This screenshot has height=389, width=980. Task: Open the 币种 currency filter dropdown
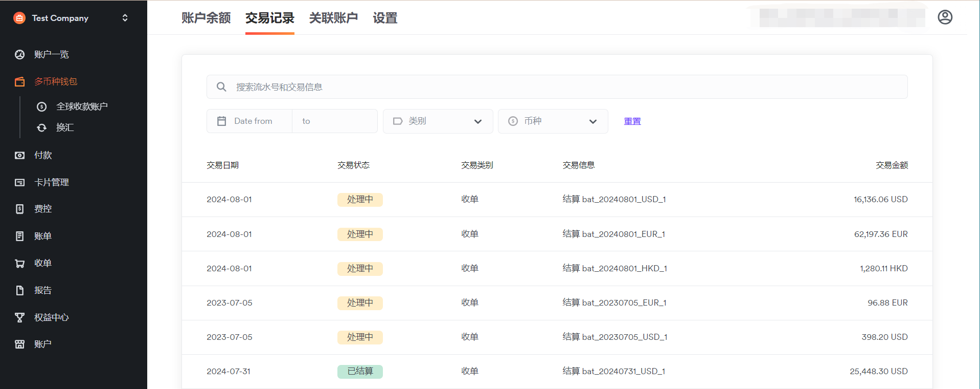(553, 121)
